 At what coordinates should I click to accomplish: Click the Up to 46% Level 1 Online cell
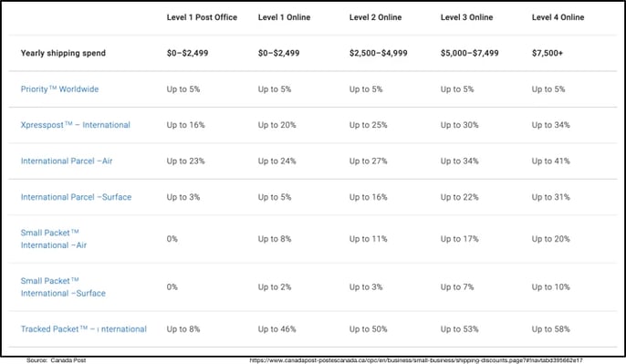pyautogui.click(x=277, y=328)
